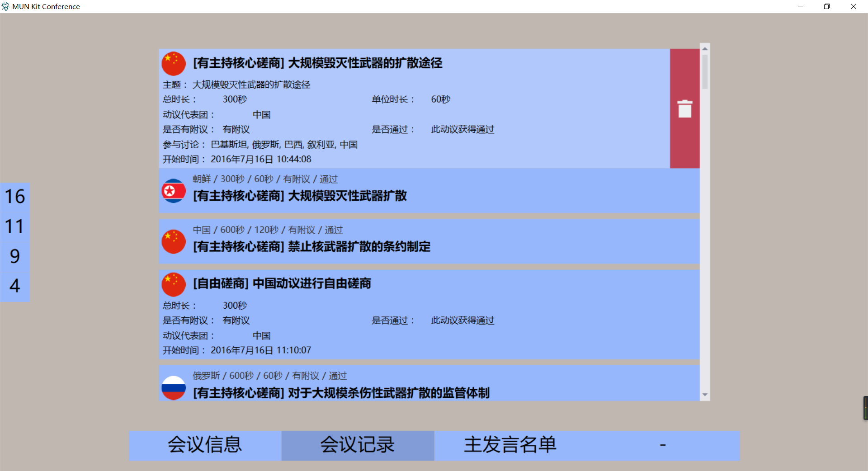Click the 中国动议进行自由磋商 motion title

pos(282,284)
